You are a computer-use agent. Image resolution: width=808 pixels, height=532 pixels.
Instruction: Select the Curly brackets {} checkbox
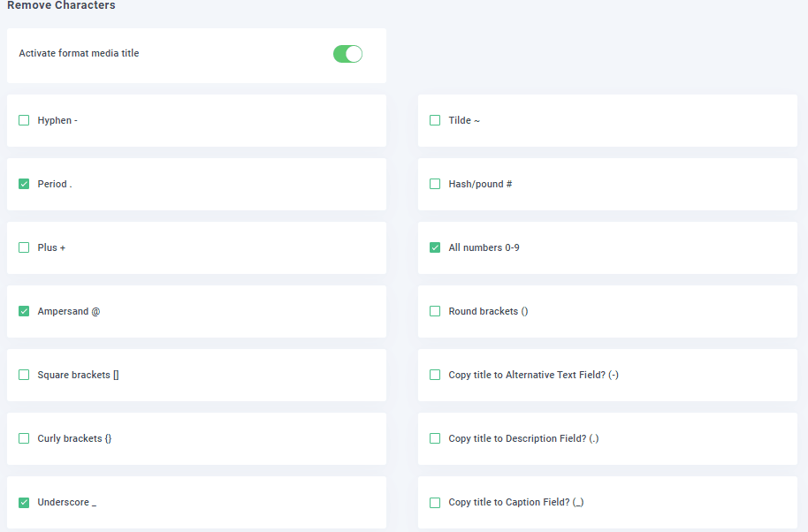click(x=24, y=438)
